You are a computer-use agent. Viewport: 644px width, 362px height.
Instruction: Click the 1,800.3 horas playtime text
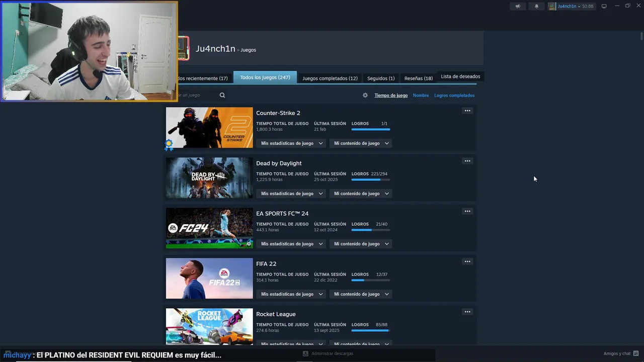click(x=269, y=129)
